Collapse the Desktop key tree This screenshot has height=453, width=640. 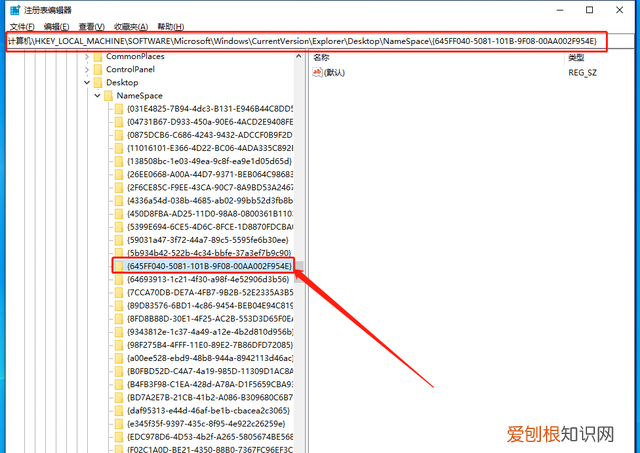tap(87, 83)
